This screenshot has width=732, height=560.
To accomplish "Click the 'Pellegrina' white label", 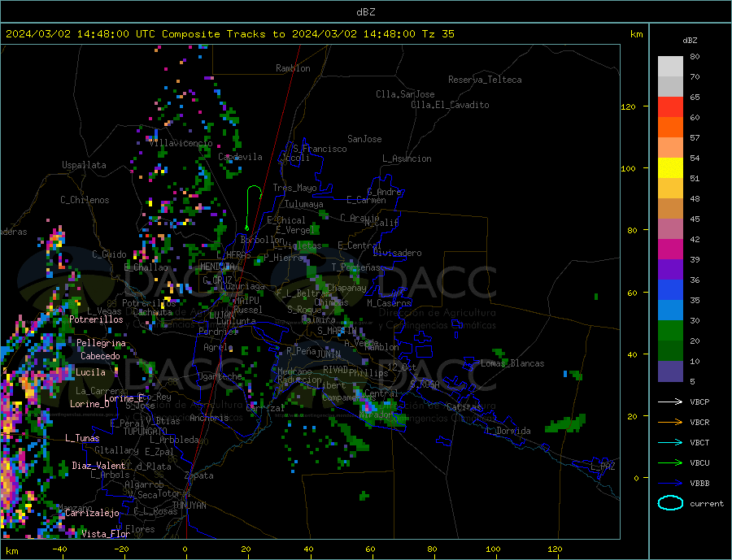I will pyautogui.click(x=102, y=343).
